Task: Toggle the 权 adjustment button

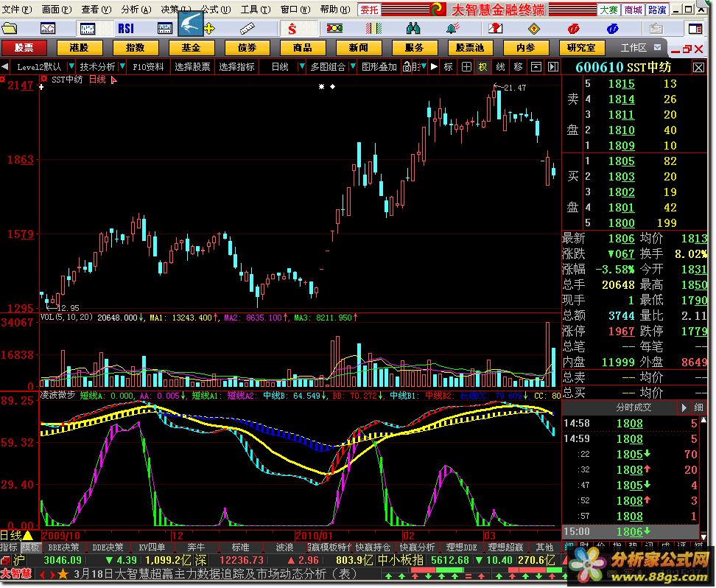Action: 483,67
